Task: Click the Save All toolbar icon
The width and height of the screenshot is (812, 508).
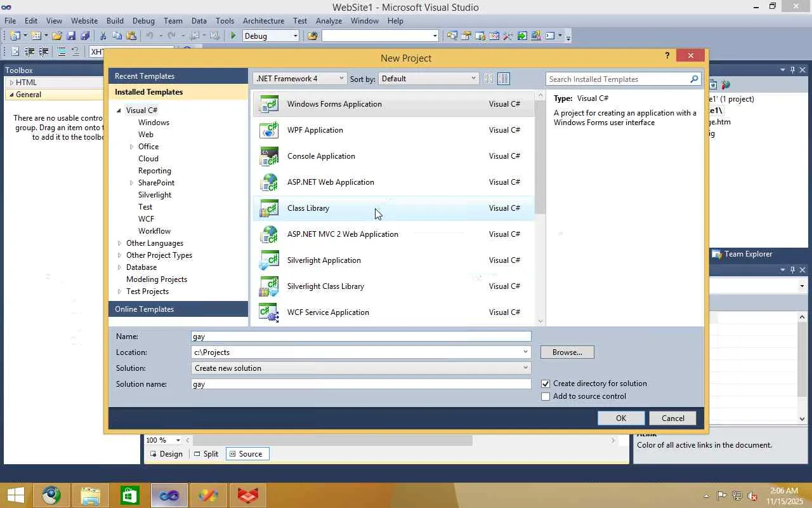Action: 85,36
